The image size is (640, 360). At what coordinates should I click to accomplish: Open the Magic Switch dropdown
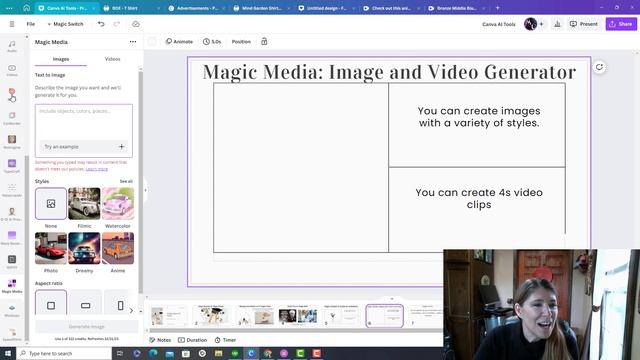point(65,24)
